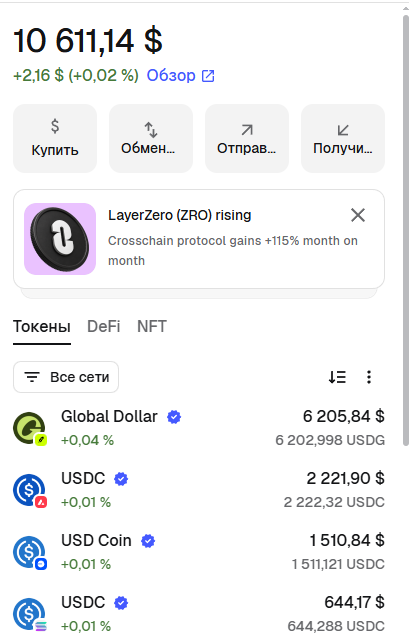Screen dimensions: 409x642
Task: Click the 644,288 USDC amount
Action: 336,626
